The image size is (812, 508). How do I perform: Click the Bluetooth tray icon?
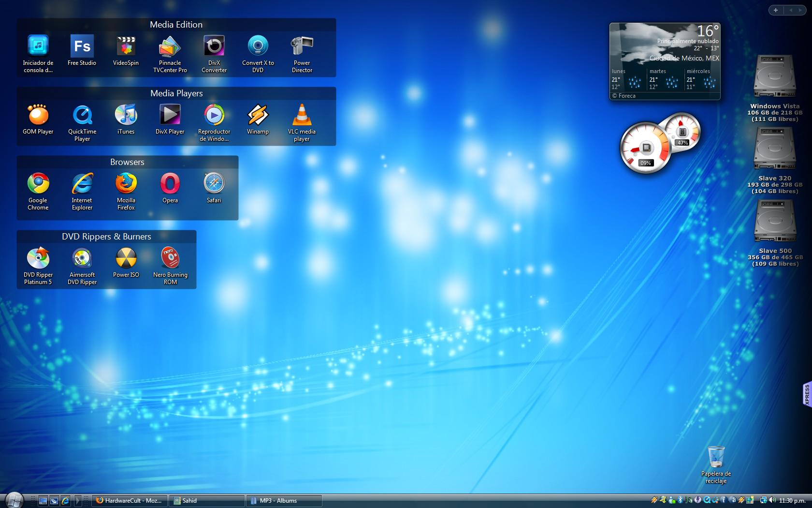[681, 500]
